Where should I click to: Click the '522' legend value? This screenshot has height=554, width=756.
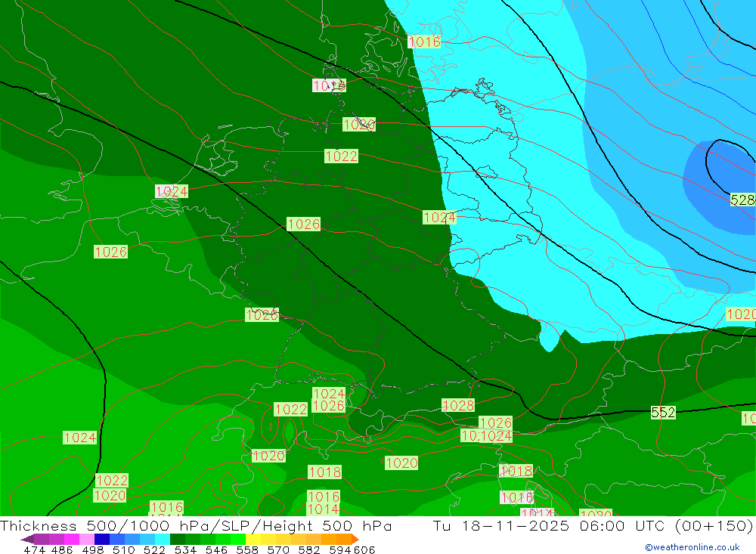click(x=154, y=549)
